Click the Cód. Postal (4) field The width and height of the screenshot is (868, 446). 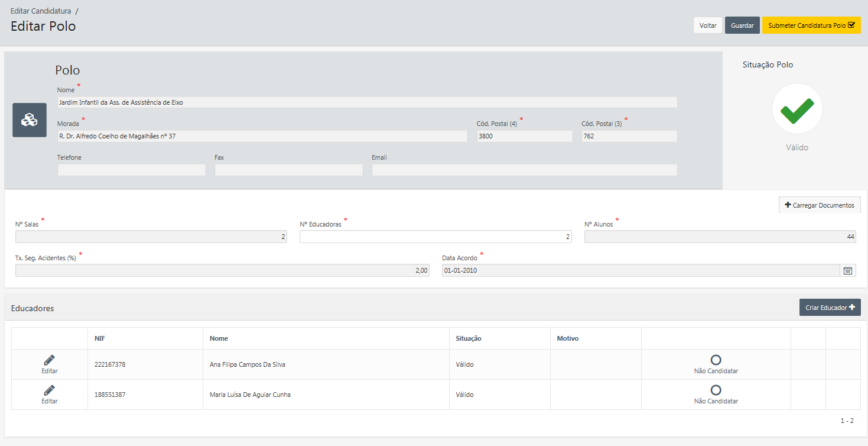coord(525,136)
